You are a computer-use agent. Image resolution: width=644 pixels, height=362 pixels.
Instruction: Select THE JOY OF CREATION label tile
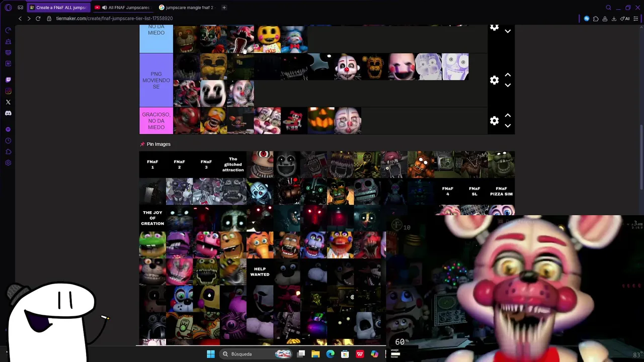152,218
